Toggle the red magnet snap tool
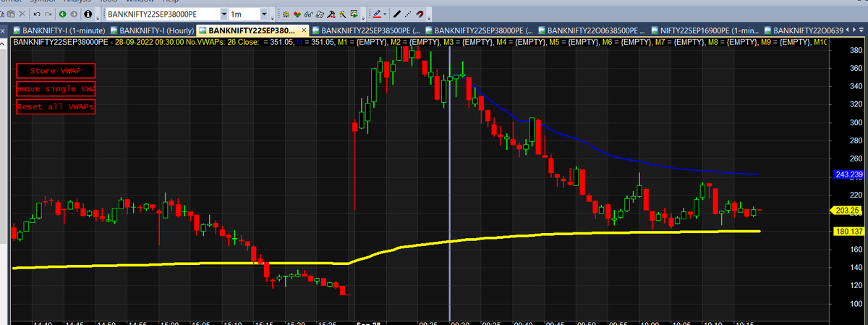 coord(420,14)
